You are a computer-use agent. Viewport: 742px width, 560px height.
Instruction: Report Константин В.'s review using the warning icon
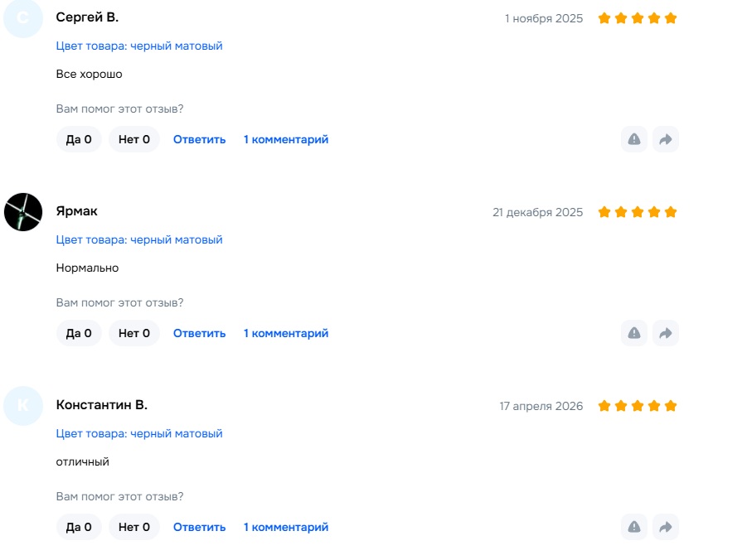point(634,527)
